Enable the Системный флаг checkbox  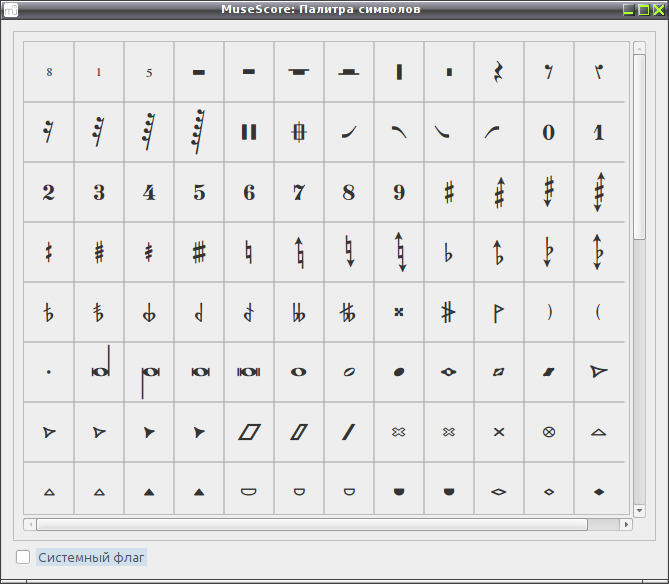(23, 557)
